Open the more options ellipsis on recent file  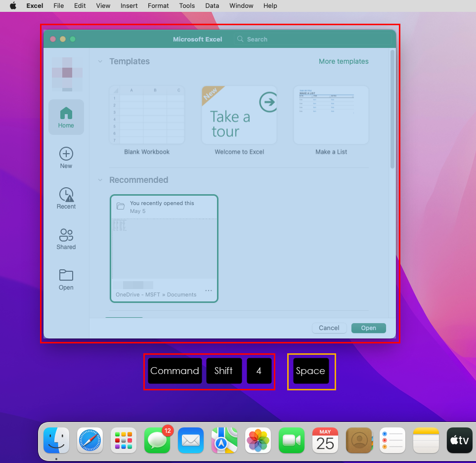[209, 291]
